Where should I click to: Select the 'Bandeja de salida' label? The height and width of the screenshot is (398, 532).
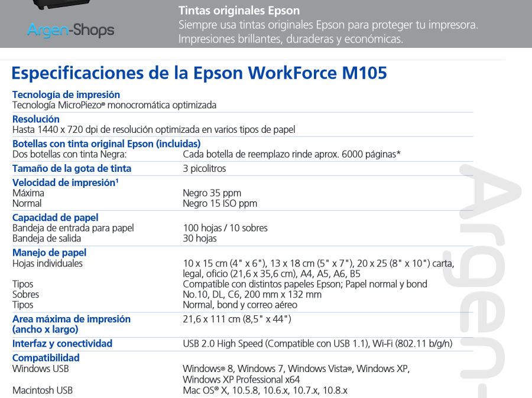coord(47,239)
